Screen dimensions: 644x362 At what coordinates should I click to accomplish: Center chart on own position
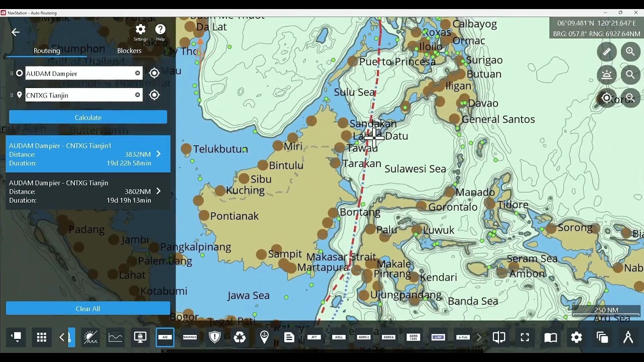(607, 98)
